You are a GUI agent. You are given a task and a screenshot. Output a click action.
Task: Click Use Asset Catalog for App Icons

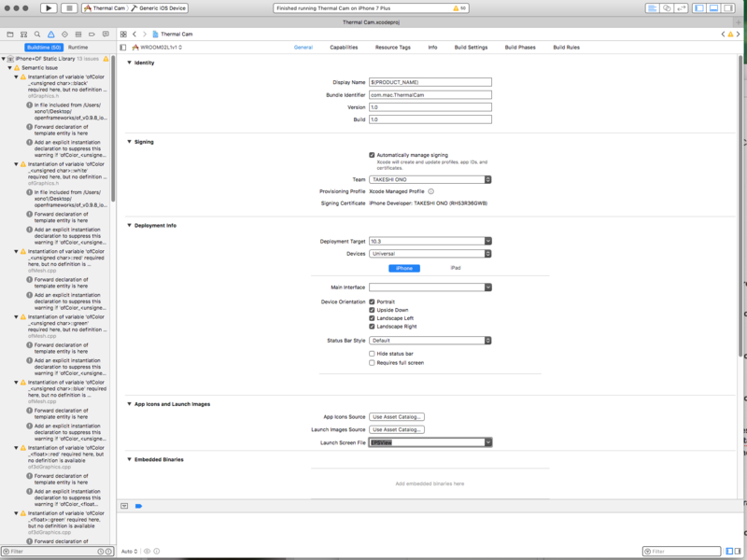[397, 417]
